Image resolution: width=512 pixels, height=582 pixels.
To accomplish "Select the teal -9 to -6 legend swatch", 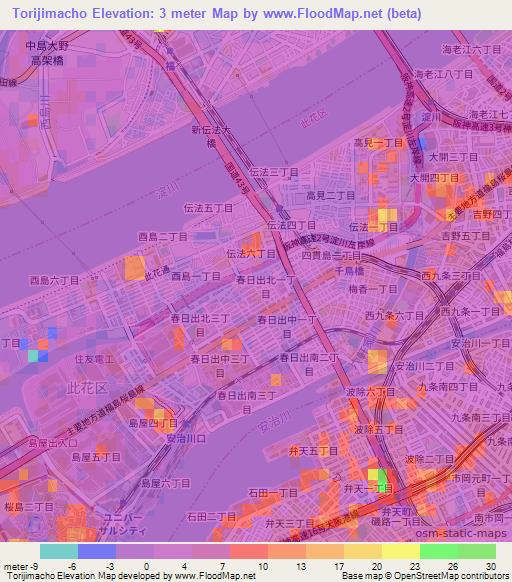I will pyautogui.click(x=59, y=551).
